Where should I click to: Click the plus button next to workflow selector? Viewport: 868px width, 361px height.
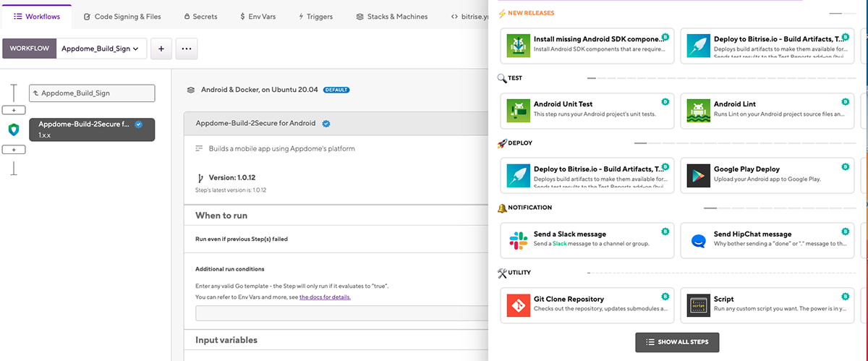[x=161, y=48]
